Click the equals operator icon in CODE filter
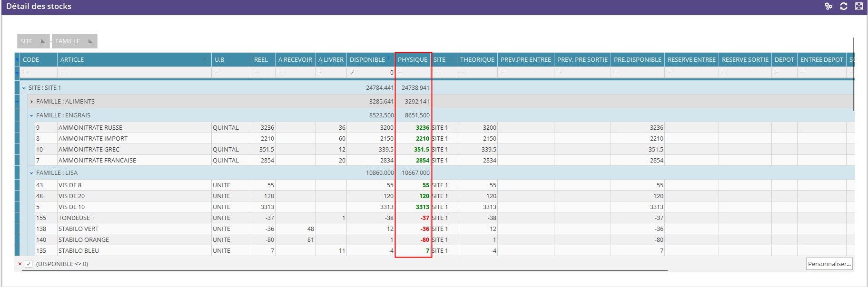The height and width of the screenshot is (287, 868). click(x=26, y=73)
